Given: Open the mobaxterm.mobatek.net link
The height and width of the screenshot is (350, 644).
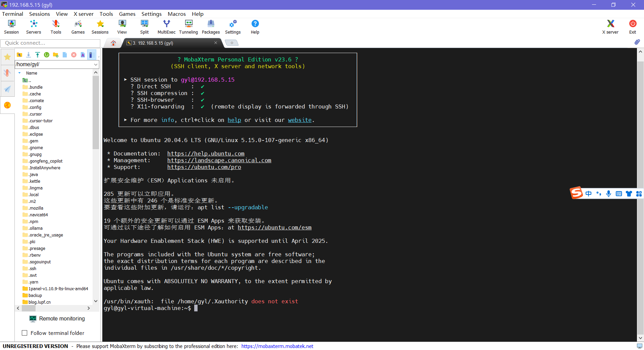Looking at the screenshot, I should pos(277,346).
